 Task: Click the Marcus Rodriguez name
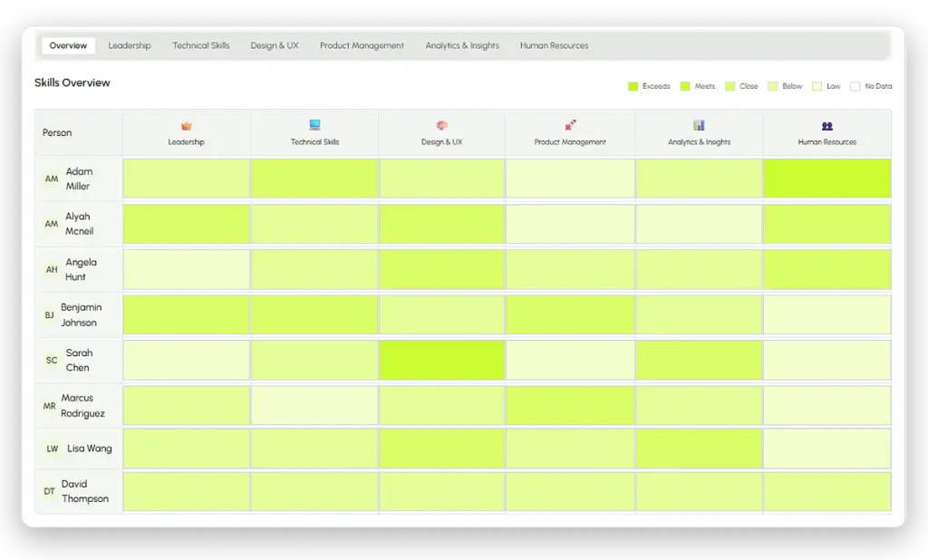(82, 405)
